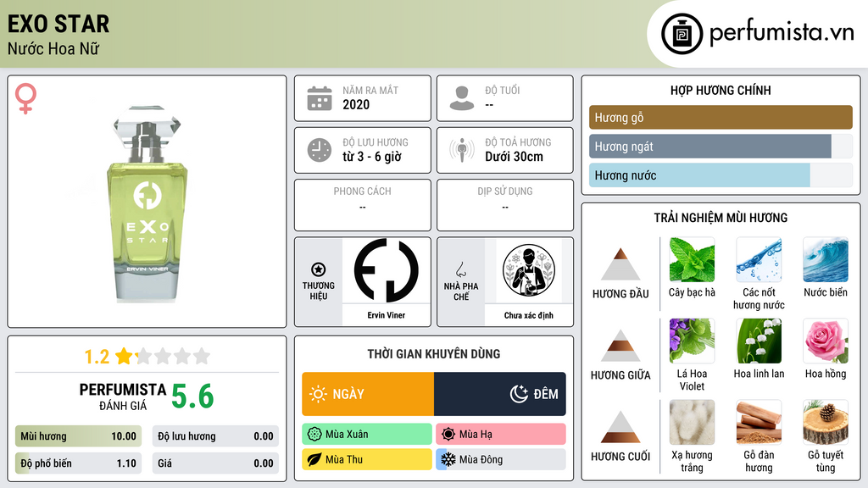Click the person icon beside Độ tuổi
The image size is (868, 488).
(462, 98)
